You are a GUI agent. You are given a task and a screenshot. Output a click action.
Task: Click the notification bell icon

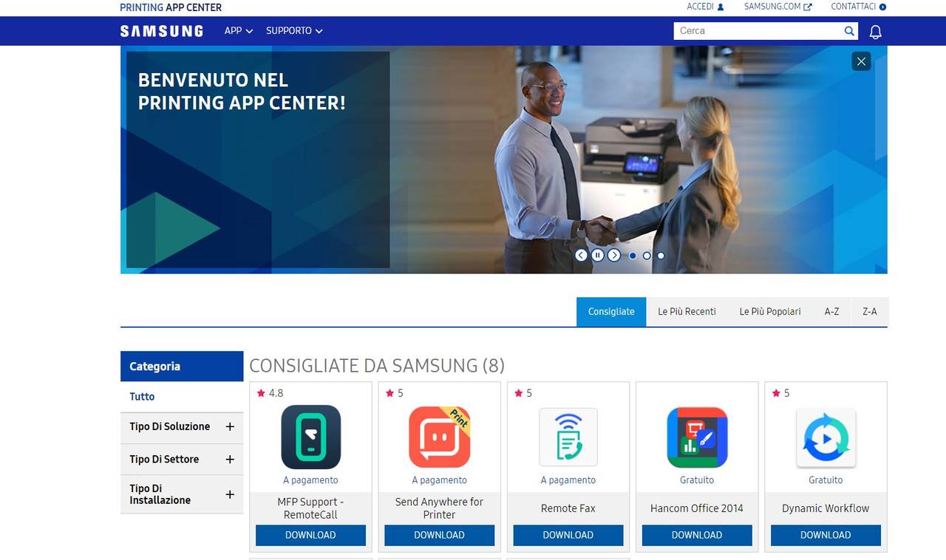(x=876, y=32)
